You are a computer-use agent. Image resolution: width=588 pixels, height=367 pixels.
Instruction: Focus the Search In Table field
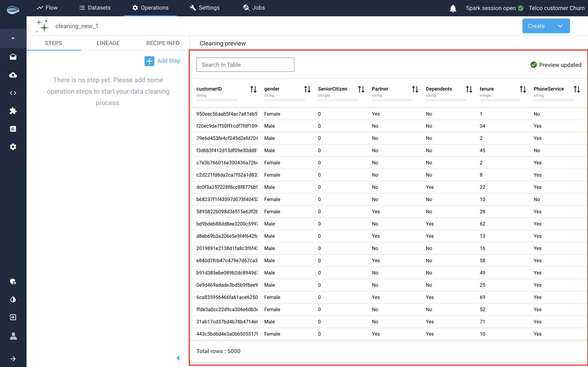[x=245, y=65]
